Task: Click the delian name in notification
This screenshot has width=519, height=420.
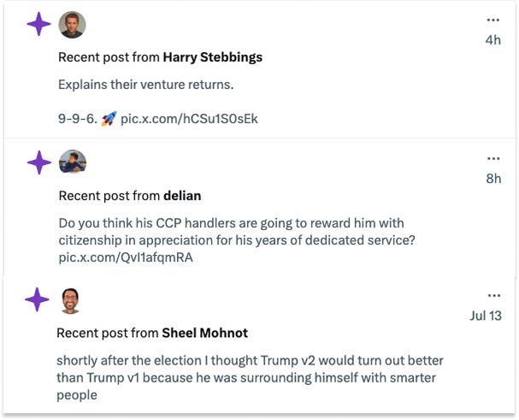Action: (x=182, y=196)
